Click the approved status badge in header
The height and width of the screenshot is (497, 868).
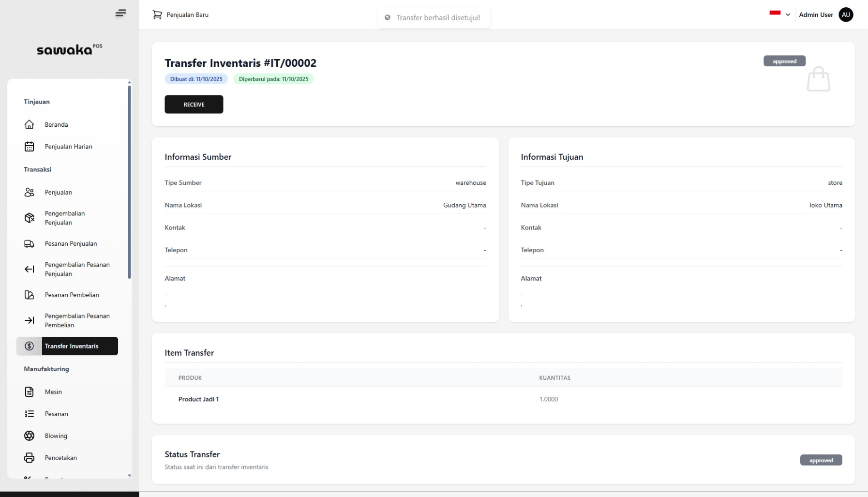[x=784, y=61]
